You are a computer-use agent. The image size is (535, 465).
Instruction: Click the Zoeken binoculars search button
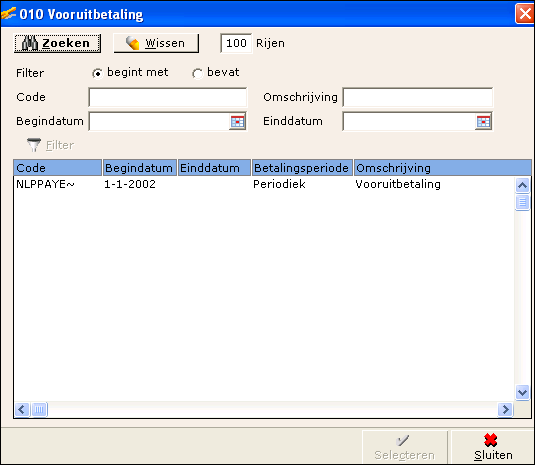coord(57,43)
